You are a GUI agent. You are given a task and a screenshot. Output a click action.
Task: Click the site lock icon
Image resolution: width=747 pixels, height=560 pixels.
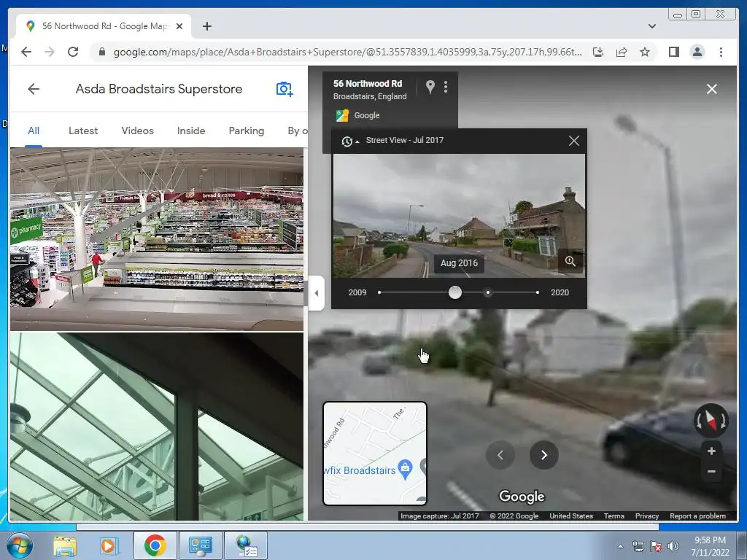point(101,52)
